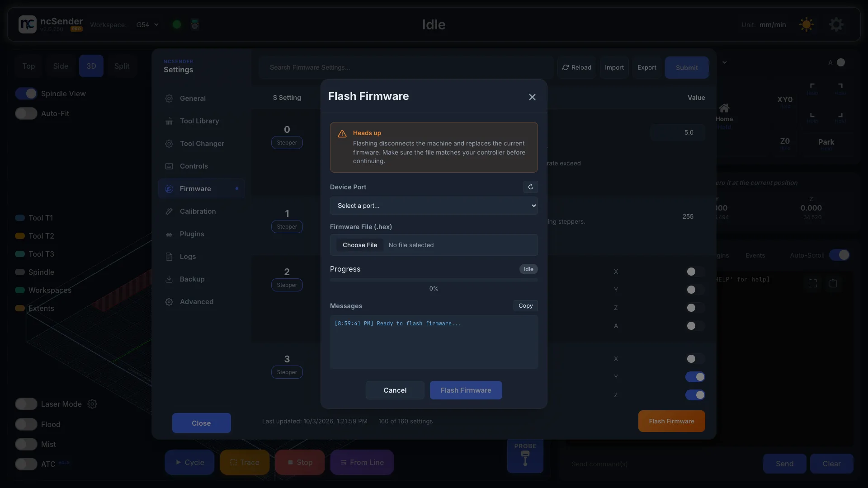Image resolution: width=868 pixels, height=488 pixels.
Task: Toggle Flood coolant switch
Action: [x=26, y=424]
